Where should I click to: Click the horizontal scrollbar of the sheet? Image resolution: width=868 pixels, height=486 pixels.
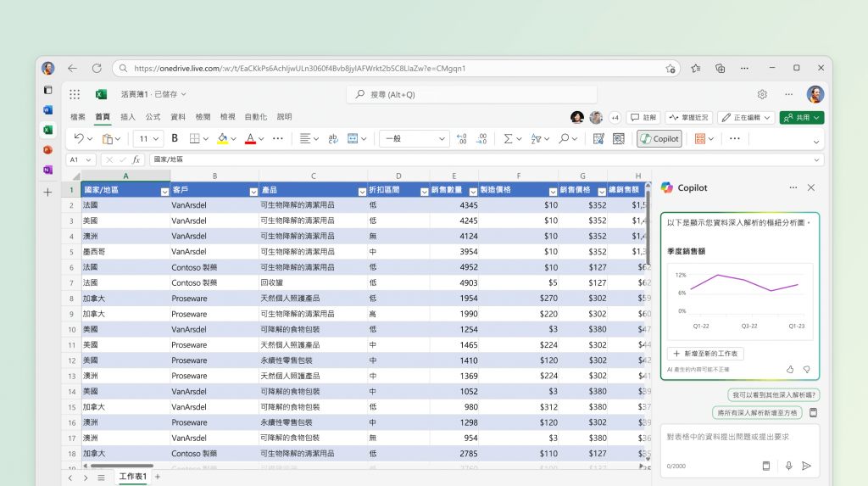coord(122,466)
